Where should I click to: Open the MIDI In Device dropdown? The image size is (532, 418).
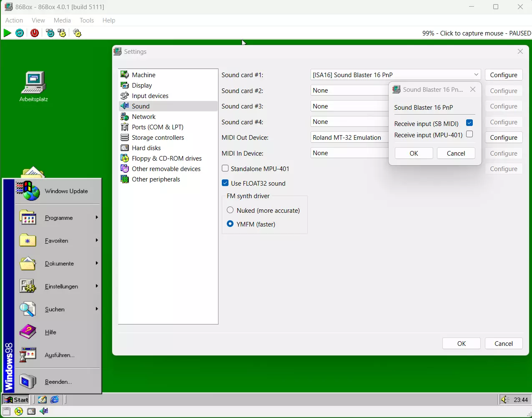click(x=349, y=153)
